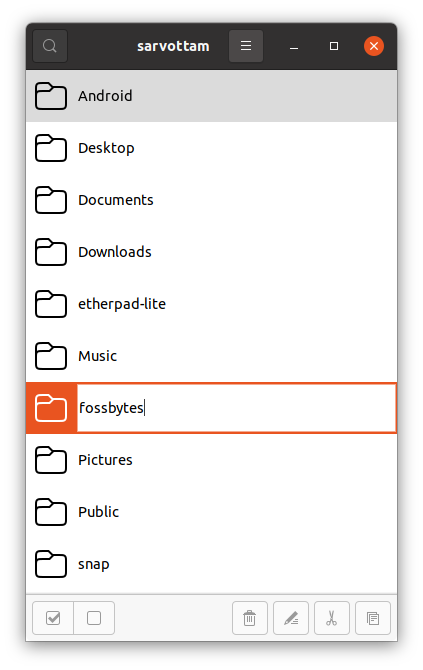Click the cut scissors icon

[x=332, y=618]
